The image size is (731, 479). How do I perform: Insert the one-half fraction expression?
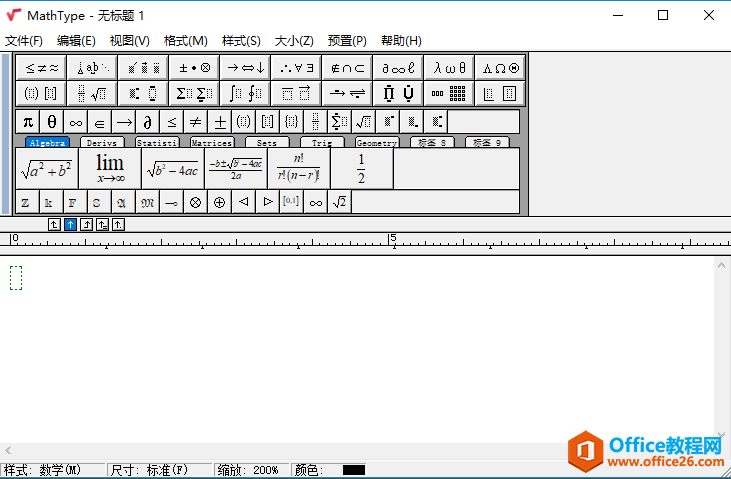[361, 169]
